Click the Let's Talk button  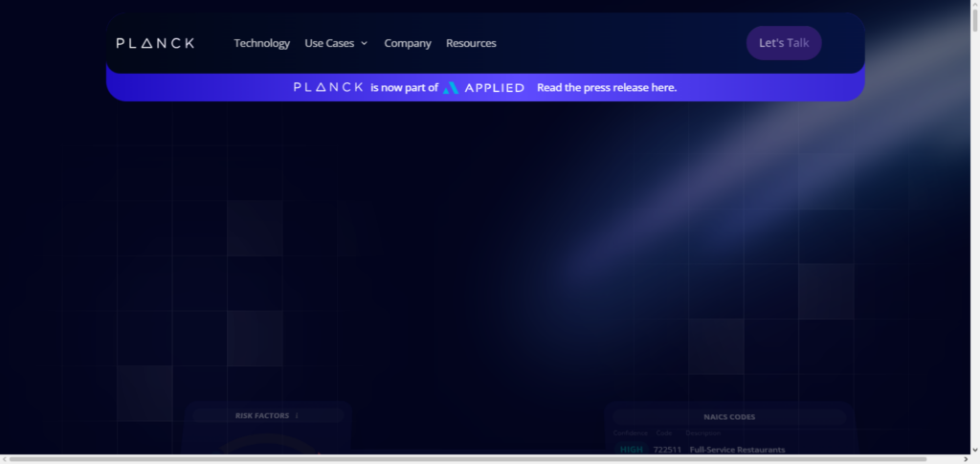784,43
